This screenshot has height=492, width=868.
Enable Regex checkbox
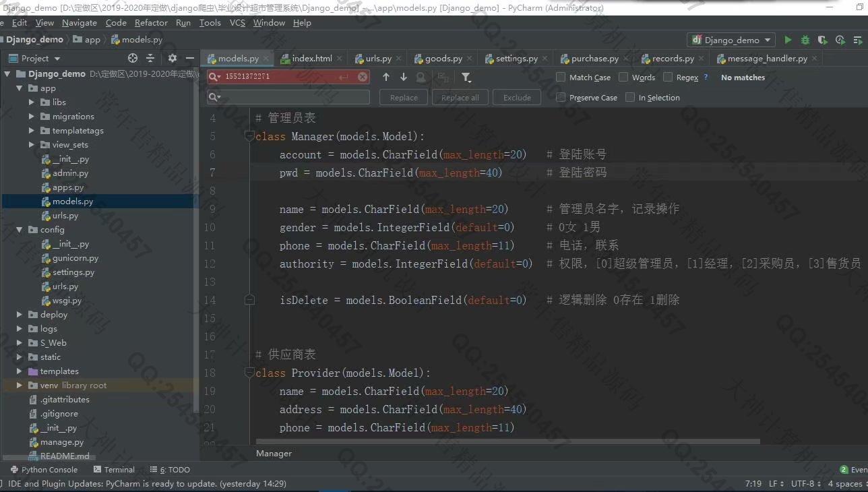(668, 77)
